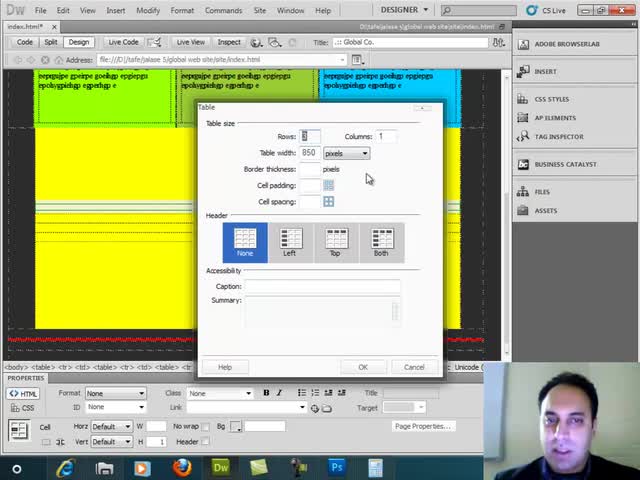Click the Inspect button
The image size is (640, 480).
tap(229, 42)
